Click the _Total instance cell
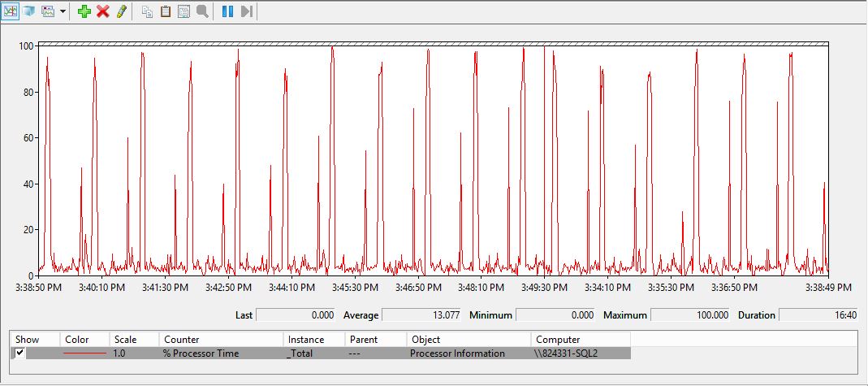This screenshot has width=868, height=386. click(300, 353)
